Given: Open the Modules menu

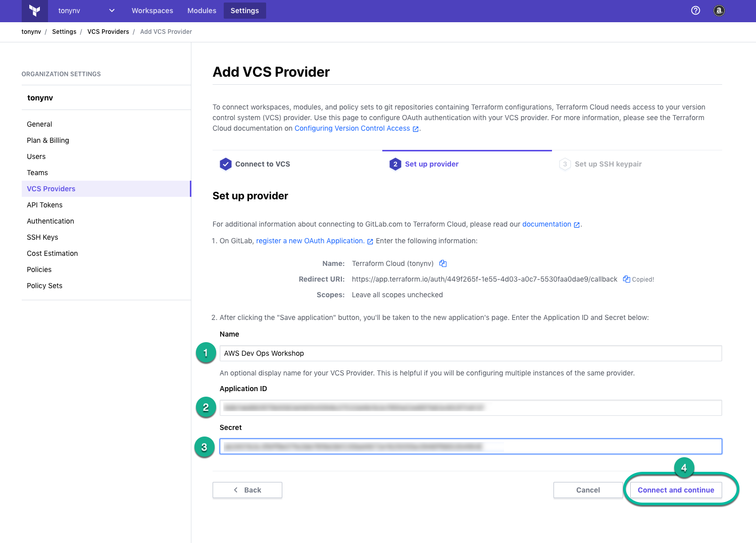Looking at the screenshot, I should 202,11.
